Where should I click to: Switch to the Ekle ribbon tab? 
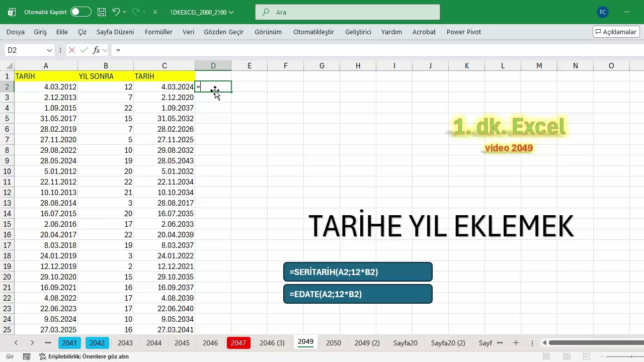(62, 32)
